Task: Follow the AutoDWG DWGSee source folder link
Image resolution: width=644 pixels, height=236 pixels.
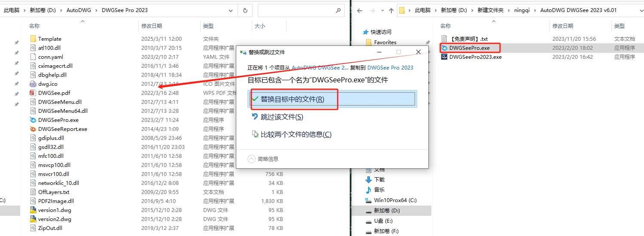Action: (x=320, y=67)
